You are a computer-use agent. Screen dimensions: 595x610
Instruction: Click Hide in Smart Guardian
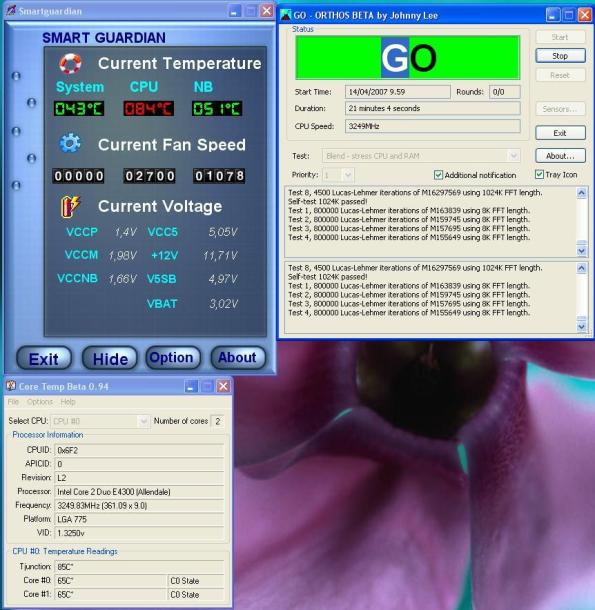[x=110, y=358]
